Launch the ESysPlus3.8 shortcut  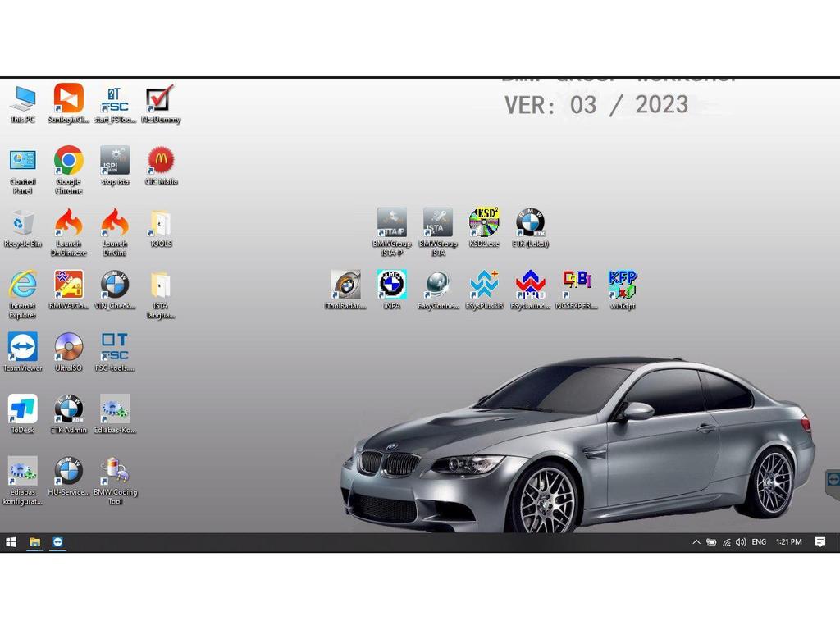(x=484, y=285)
